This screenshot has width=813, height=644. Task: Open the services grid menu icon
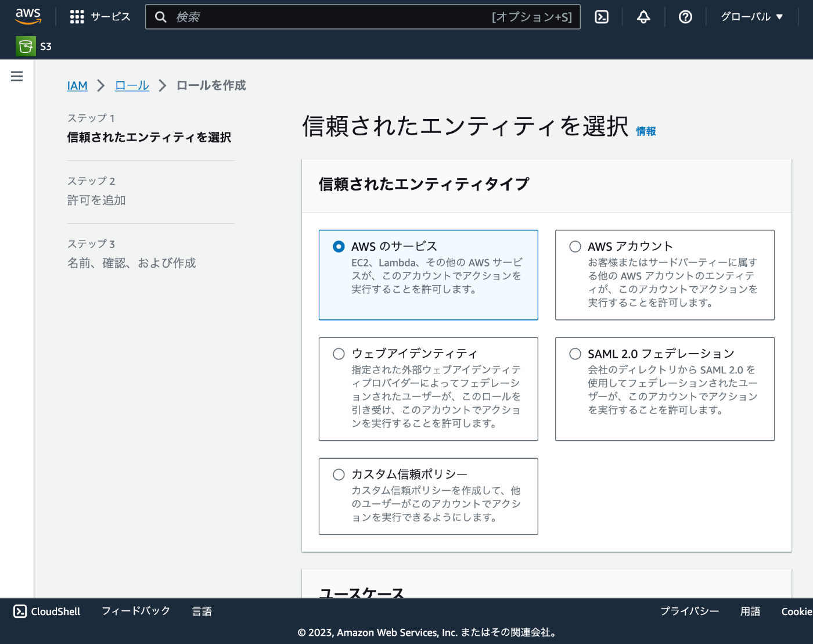77,17
